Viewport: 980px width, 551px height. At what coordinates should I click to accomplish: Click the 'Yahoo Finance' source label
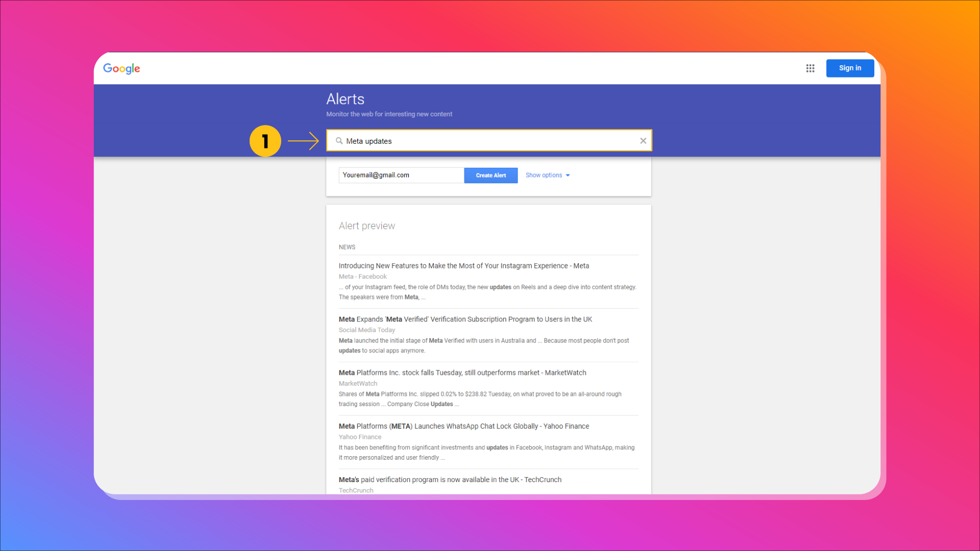tap(360, 437)
